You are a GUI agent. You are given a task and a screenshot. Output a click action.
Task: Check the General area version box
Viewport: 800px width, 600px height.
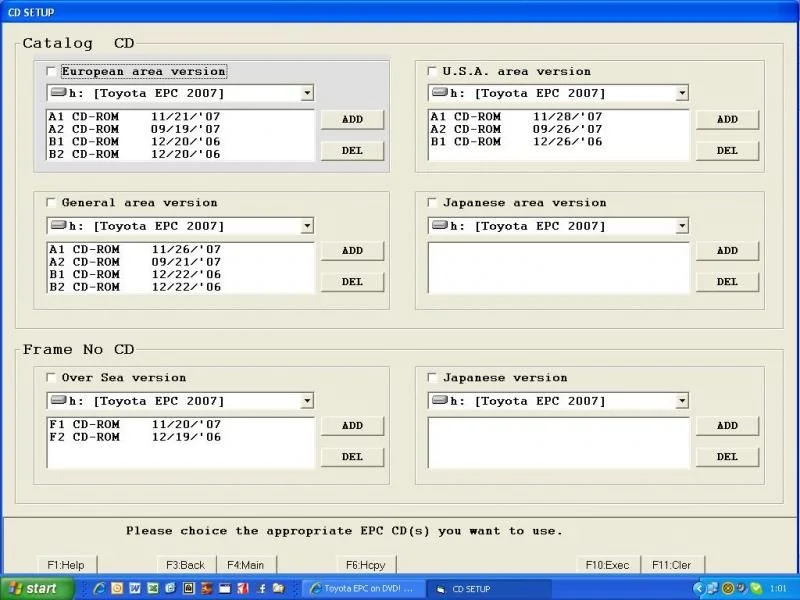51,203
